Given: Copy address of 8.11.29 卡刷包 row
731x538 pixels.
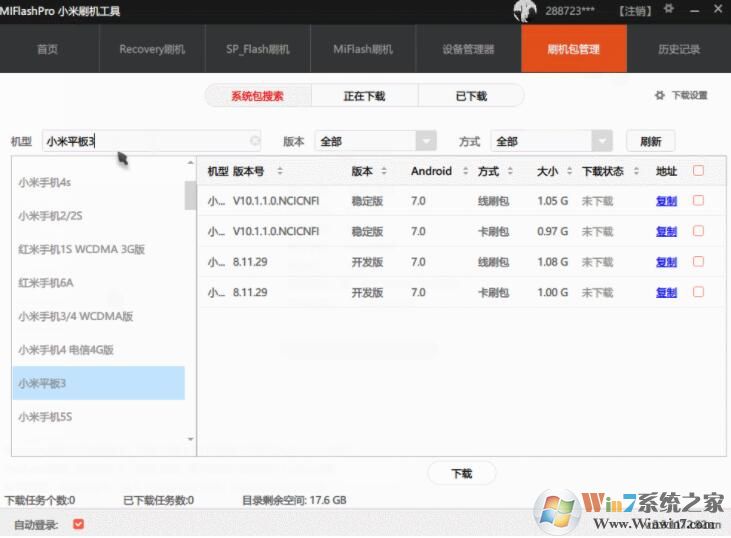Looking at the screenshot, I should (x=666, y=293).
